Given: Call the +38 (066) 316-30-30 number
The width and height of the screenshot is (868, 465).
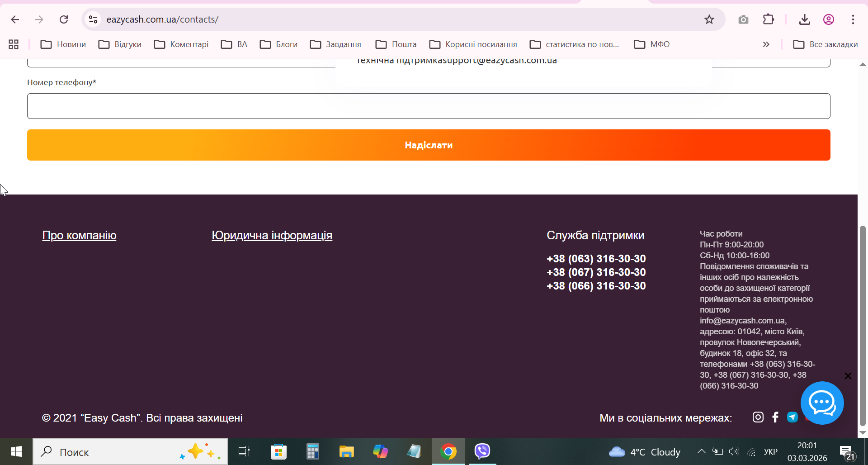Looking at the screenshot, I should (x=596, y=286).
